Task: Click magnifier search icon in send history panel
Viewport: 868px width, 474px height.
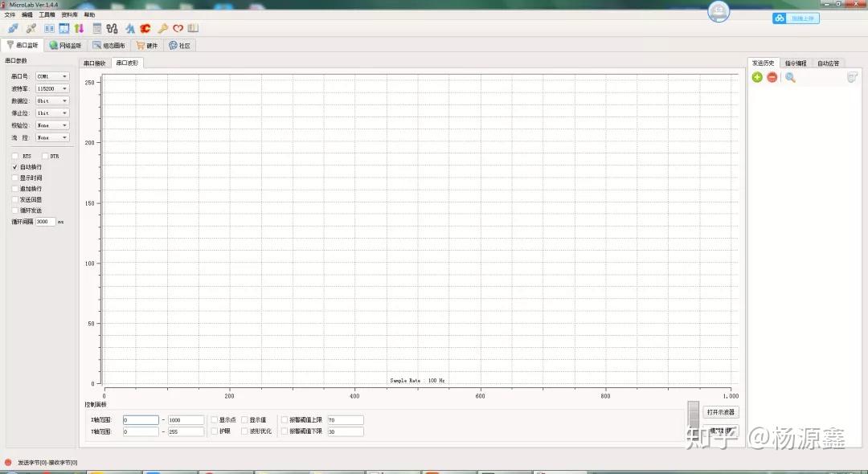Action: click(x=791, y=77)
